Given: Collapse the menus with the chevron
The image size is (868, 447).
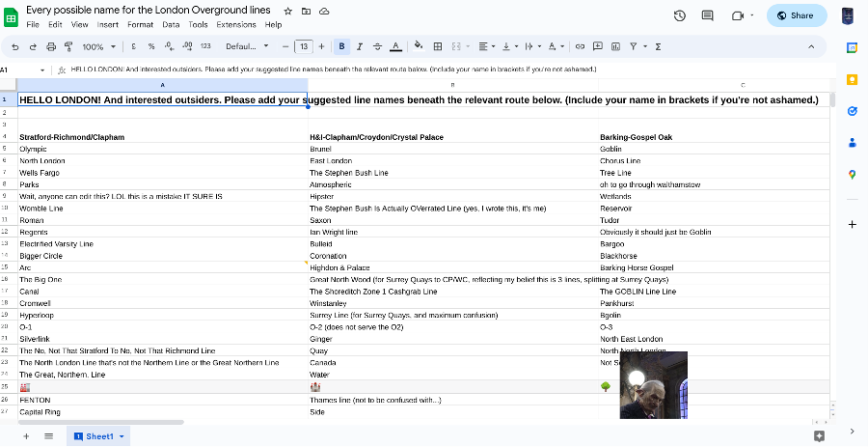Looking at the screenshot, I should pyautogui.click(x=811, y=47).
